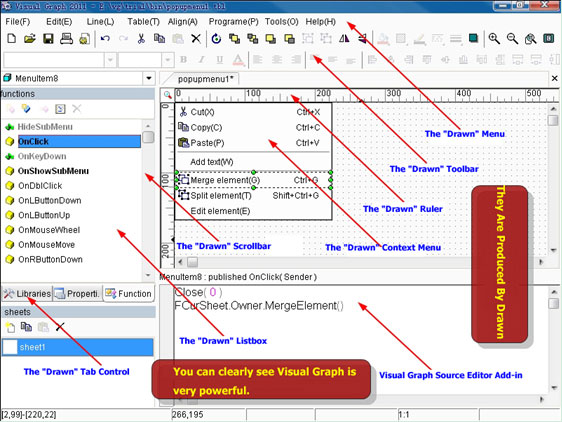Viewport: 562px width, 422px height.
Task: Zoom out with the minus magnifier icon
Action: 513,38
